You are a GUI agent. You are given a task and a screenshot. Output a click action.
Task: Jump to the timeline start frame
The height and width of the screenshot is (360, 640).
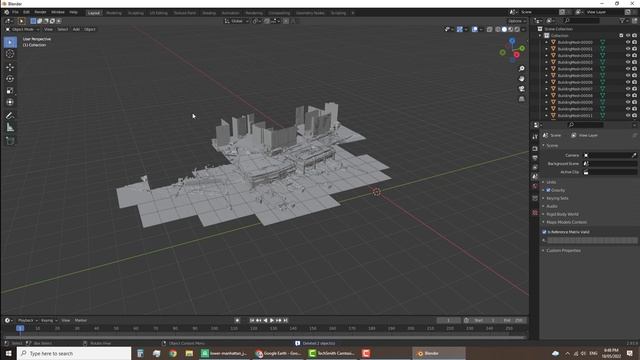tap(252, 320)
